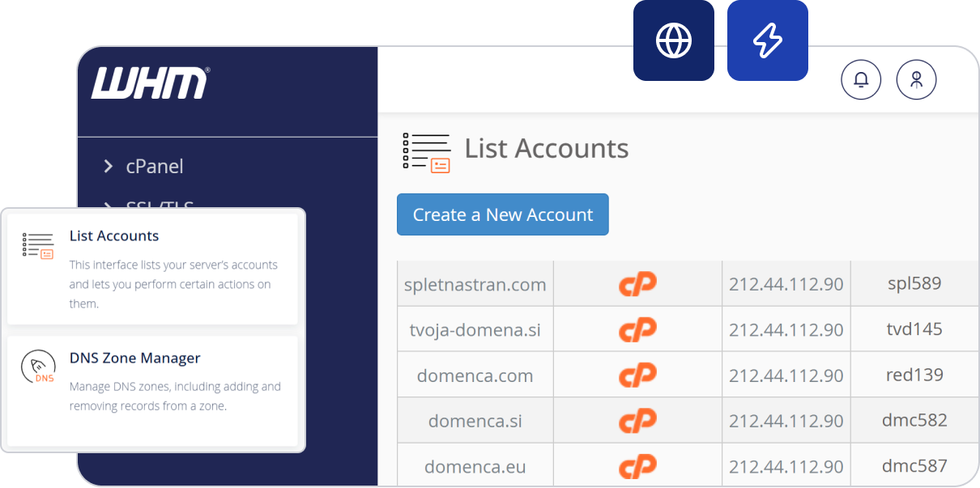Open cPanel for domenca.eu
Image resolution: width=980 pixels, height=488 pixels.
[637, 467]
